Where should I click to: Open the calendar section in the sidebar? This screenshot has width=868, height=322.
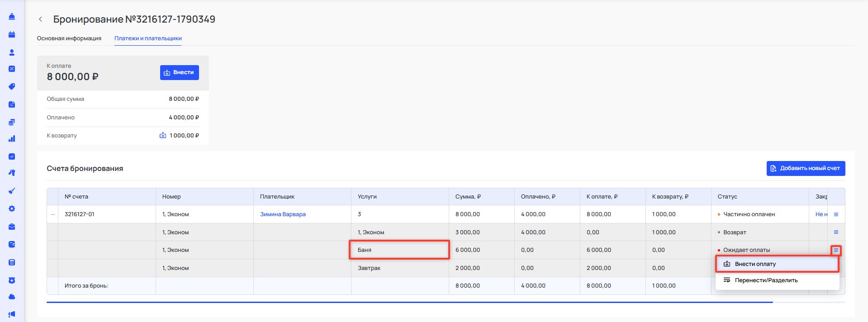point(12,34)
